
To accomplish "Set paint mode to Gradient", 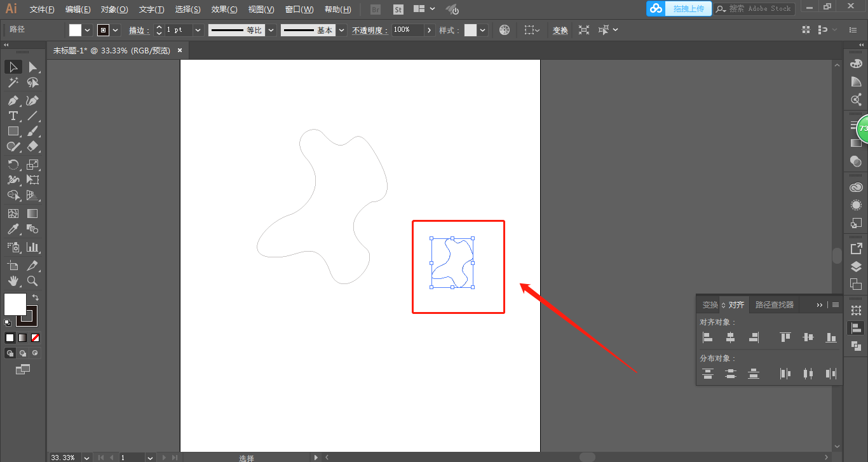I will [22, 337].
